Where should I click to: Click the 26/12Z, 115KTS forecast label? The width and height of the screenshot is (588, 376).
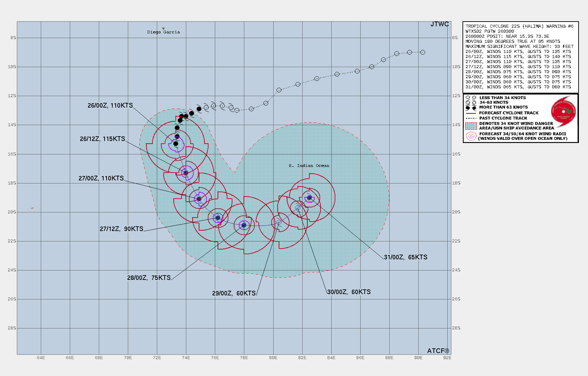coord(102,139)
